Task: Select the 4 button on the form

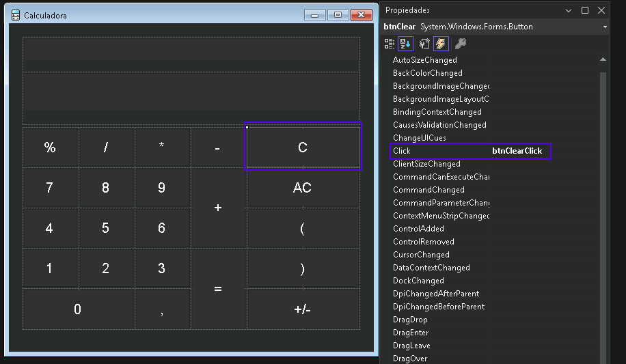Action: 51,228
